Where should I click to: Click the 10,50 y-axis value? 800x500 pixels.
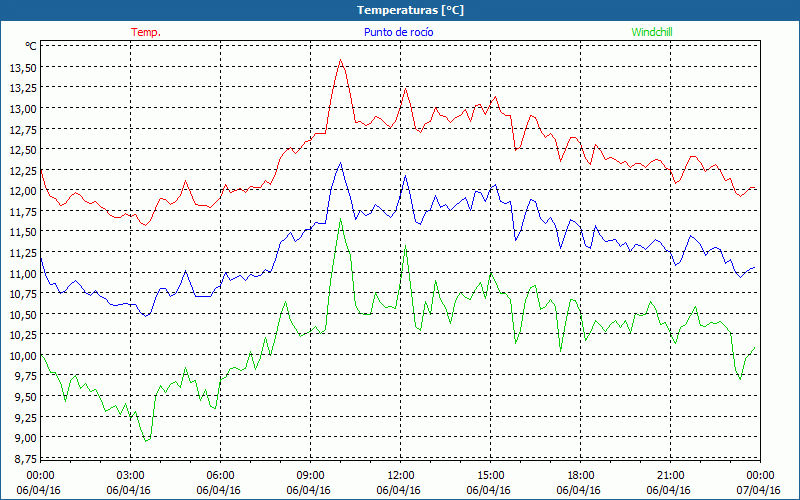tap(22, 314)
